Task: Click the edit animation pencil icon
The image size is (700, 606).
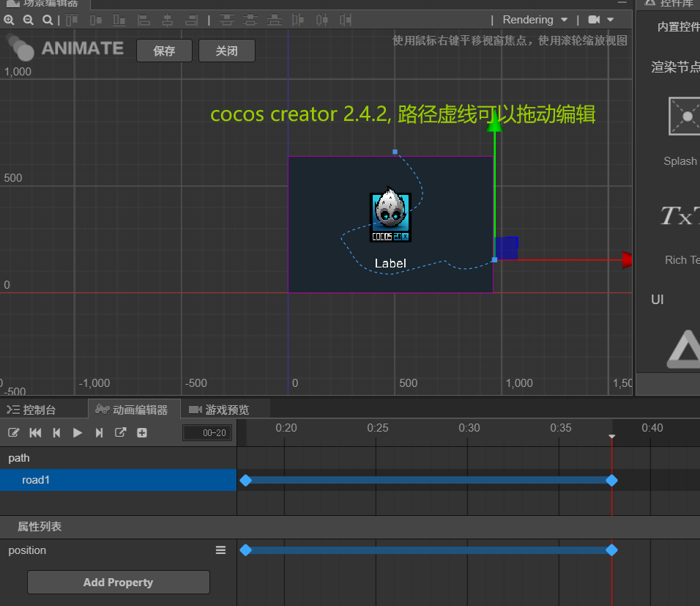Action: pyautogui.click(x=13, y=432)
